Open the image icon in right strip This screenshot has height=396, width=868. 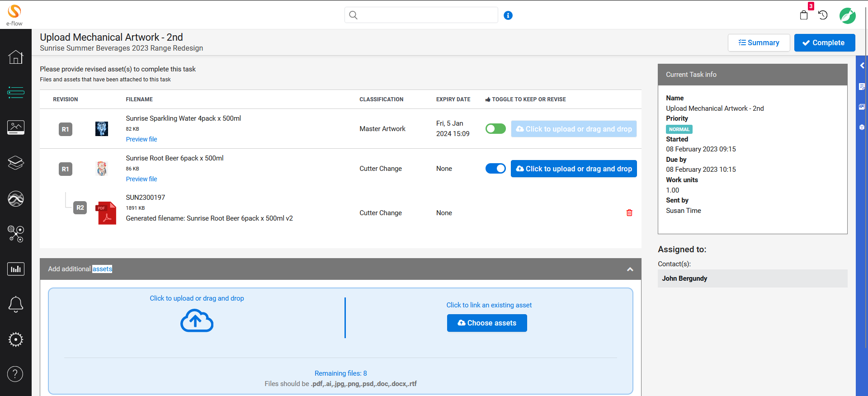point(862,107)
